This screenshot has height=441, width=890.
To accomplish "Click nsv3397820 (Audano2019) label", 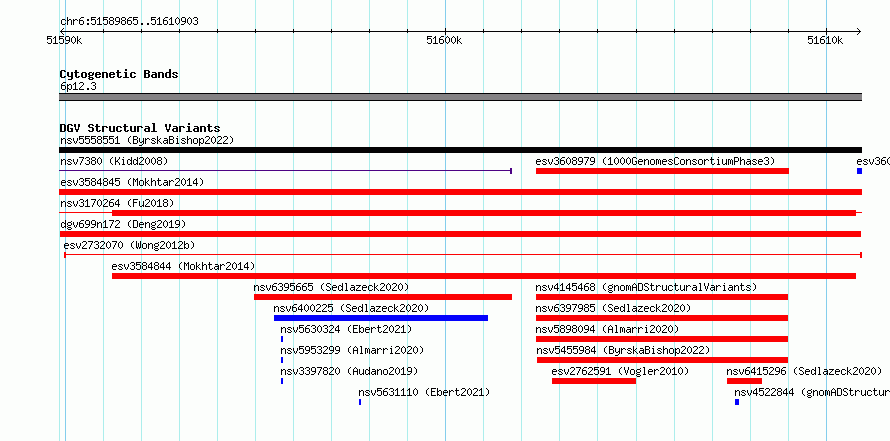I will (349, 371).
